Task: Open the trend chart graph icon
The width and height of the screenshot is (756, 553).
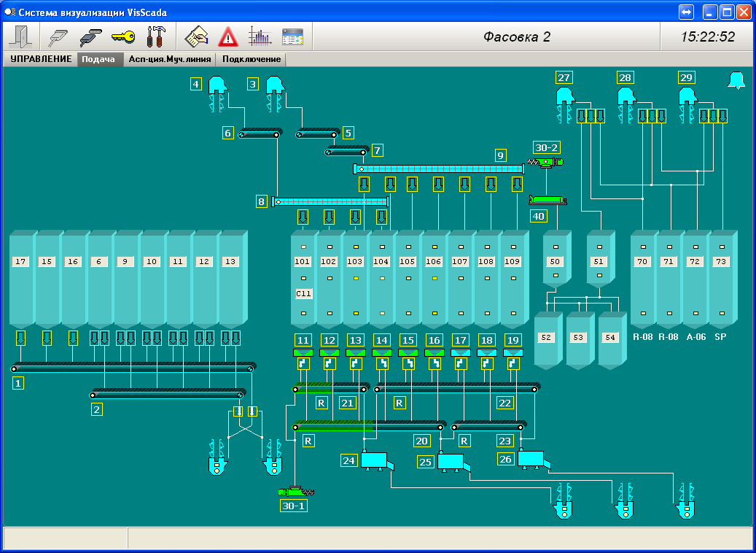Action: pos(260,36)
